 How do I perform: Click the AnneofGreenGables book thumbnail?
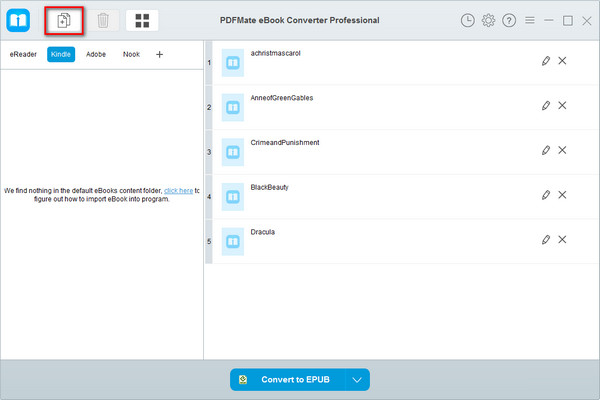click(x=233, y=108)
